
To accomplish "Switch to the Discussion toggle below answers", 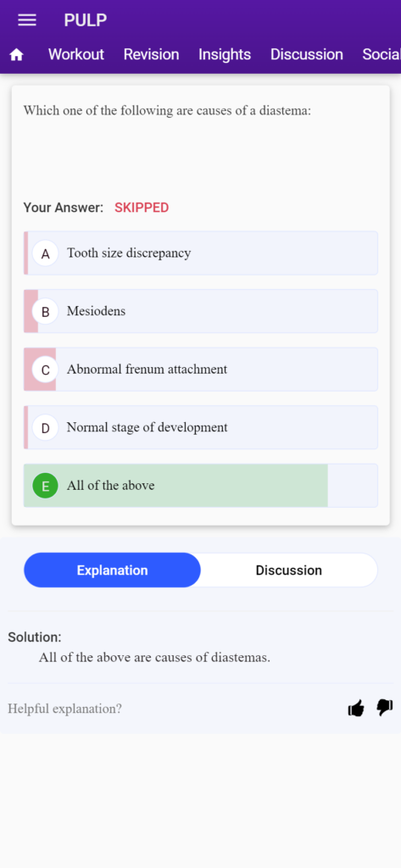I will click(x=288, y=570).
